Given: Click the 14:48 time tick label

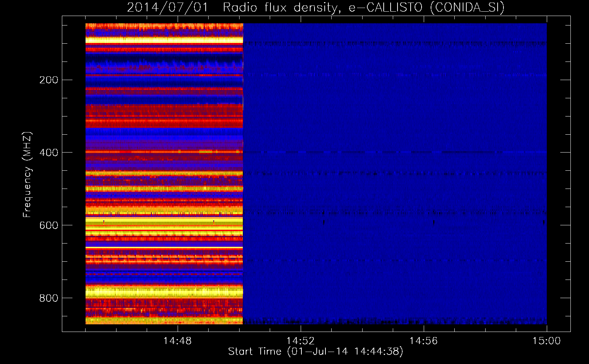Looking at the screenshot, I should pos(177,341).
